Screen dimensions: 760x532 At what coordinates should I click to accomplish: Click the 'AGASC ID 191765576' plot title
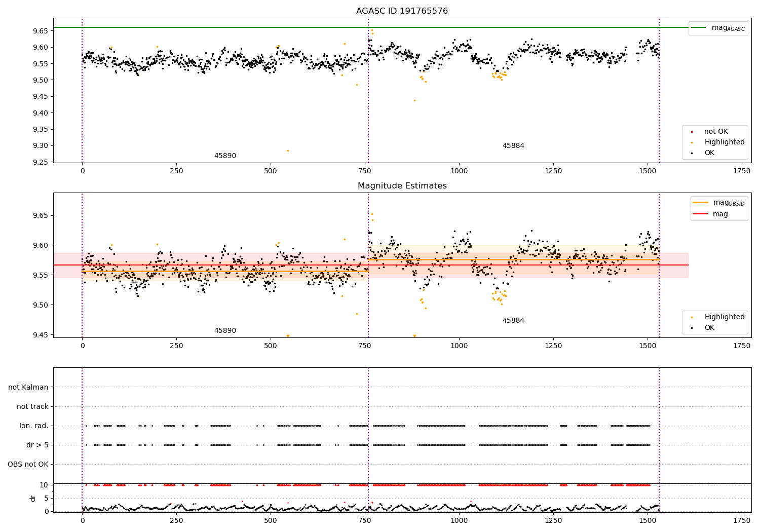[x=402, y=11]
